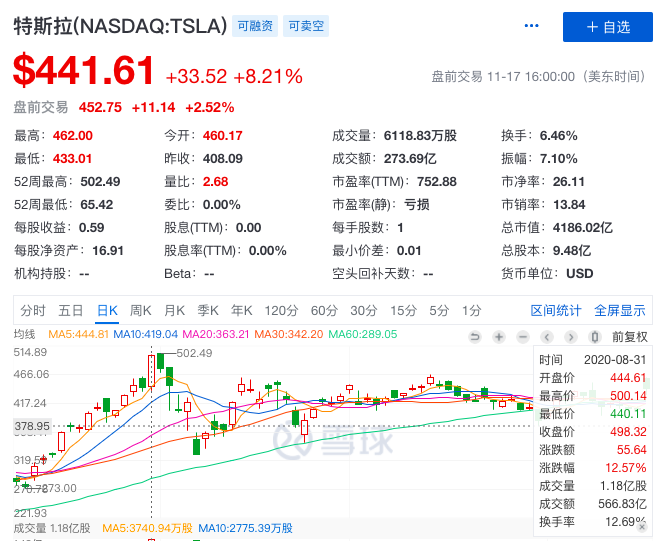Click the tallest candlestick near 502.49
Viewport: 661px width, 541px height.
tap(152, 371)
